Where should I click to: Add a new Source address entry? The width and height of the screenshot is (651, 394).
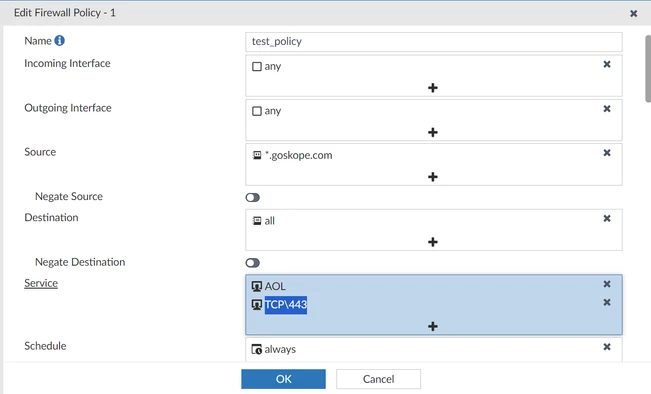coord(433,177)
